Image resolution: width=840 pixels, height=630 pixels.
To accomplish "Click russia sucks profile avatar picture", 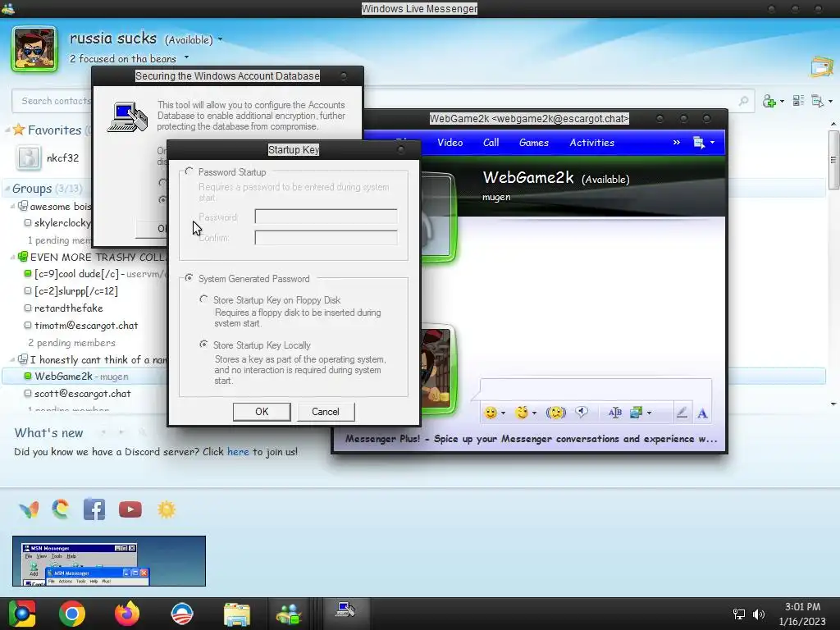I will coord(34,48).
